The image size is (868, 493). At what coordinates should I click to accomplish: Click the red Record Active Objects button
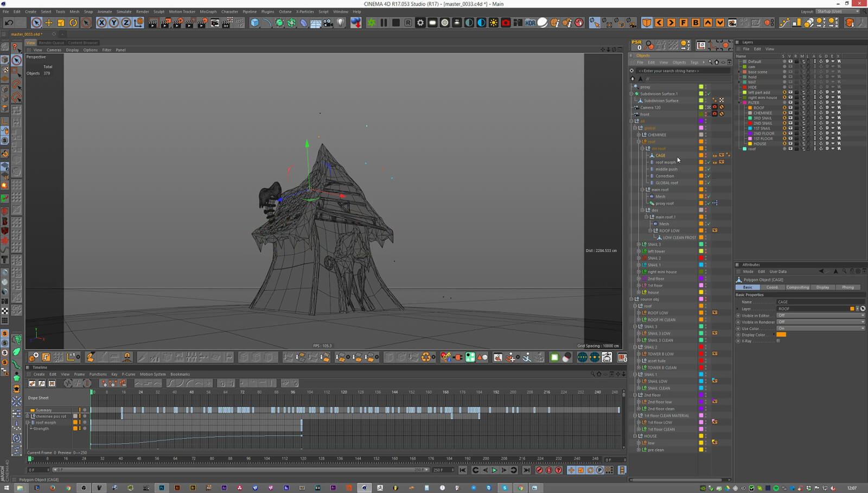click(539, 470)
